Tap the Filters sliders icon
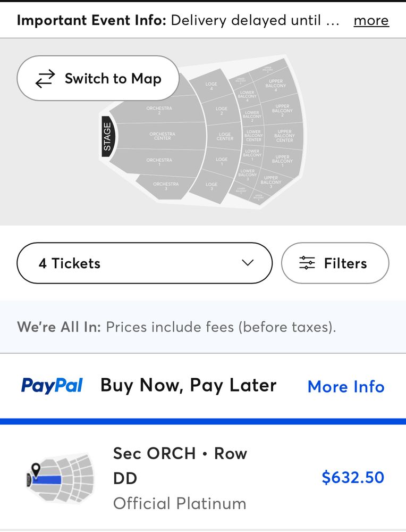This screenshot has height=532, width=406. (x=307, y=263)
